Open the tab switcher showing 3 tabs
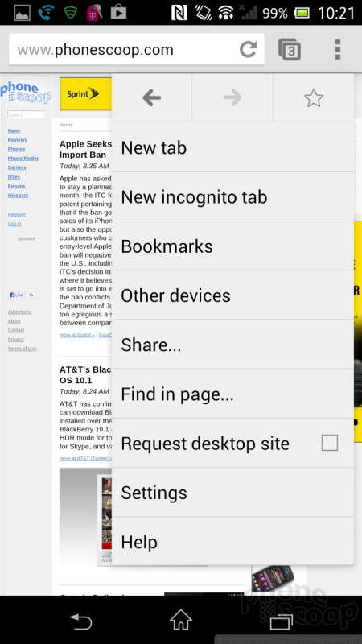This screenshot has height=644, width=362. coord(290,50)
